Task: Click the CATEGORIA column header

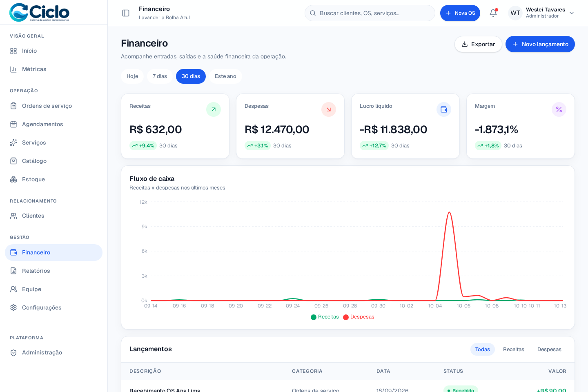Action: pos(307,371)
